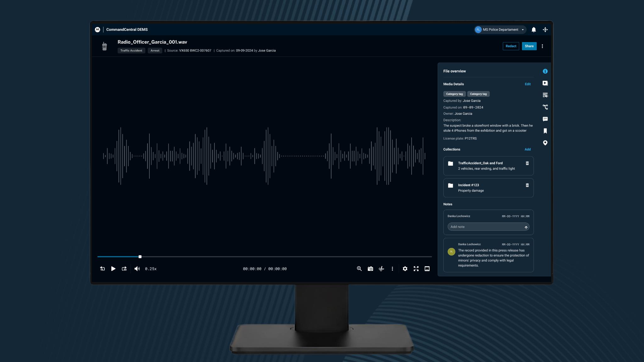
Task: Open notifications bell
Action: pos(534,30)
